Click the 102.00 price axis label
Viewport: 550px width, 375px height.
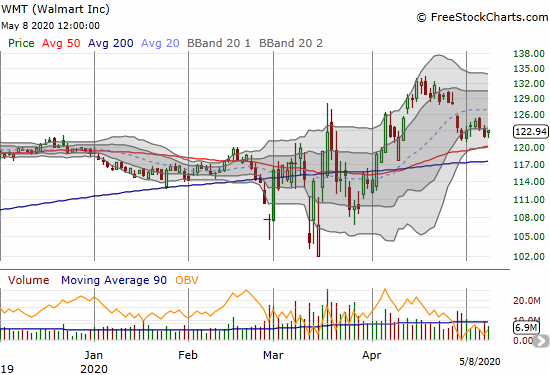[x=529, y=256]
